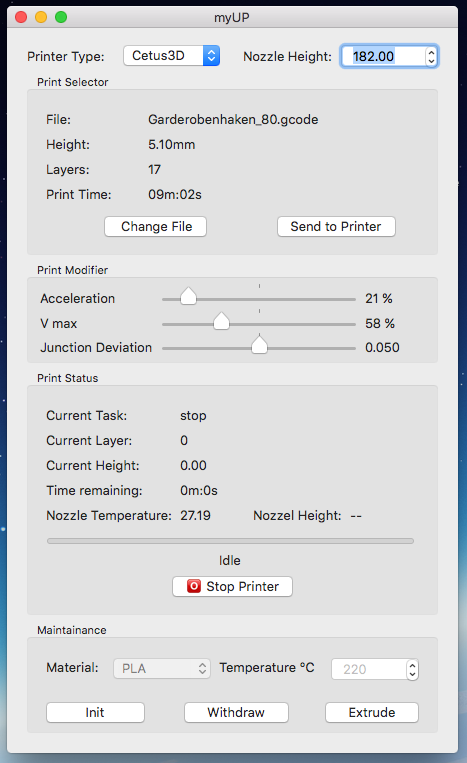
Task: Click the V max slider handle
Action: tap(221, 321)
